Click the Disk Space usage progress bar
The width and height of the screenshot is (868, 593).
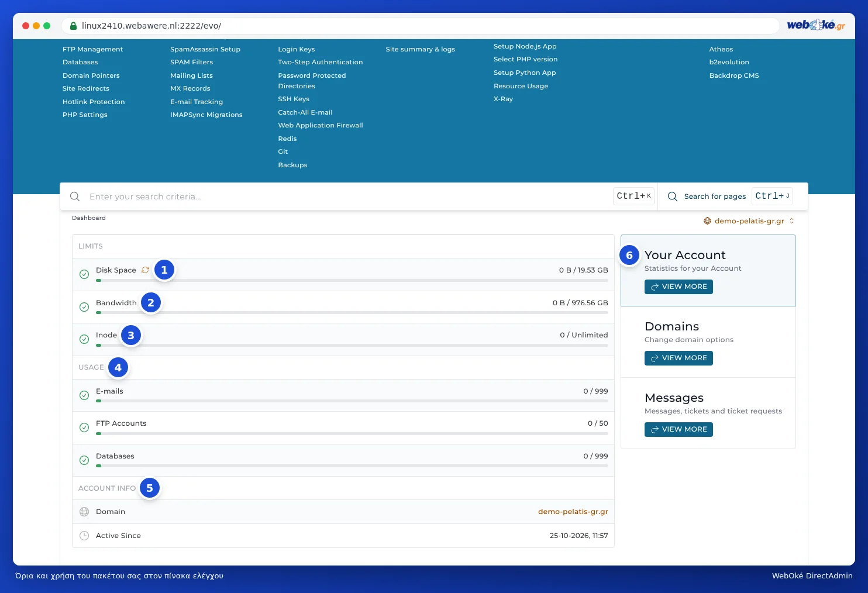pos(352,281)
